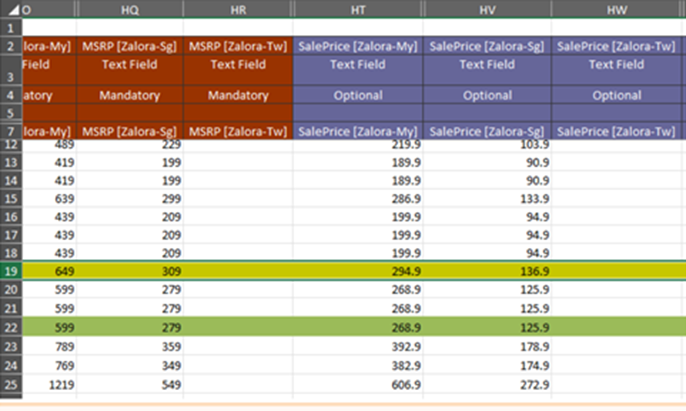Viewport: 686px width, 411px height.
Task: Select column HR header
Action: point(238,9)
